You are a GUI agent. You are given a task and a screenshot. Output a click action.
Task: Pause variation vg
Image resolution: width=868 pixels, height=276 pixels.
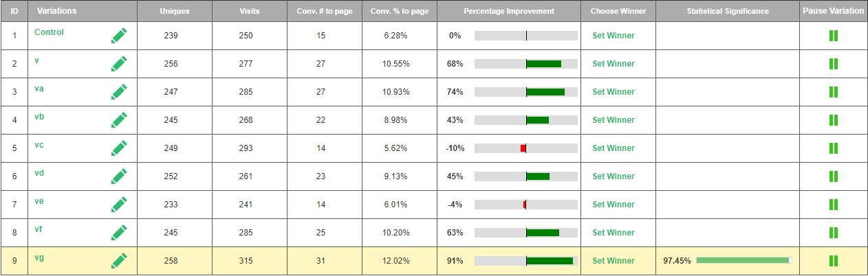click(x=833, y=261)
